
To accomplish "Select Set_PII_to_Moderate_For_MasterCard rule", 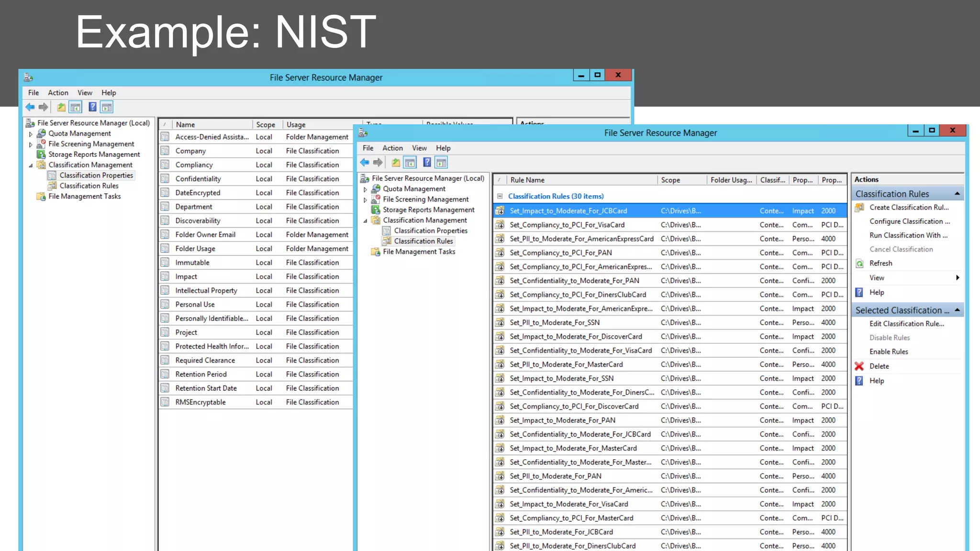I will [670, 364].
